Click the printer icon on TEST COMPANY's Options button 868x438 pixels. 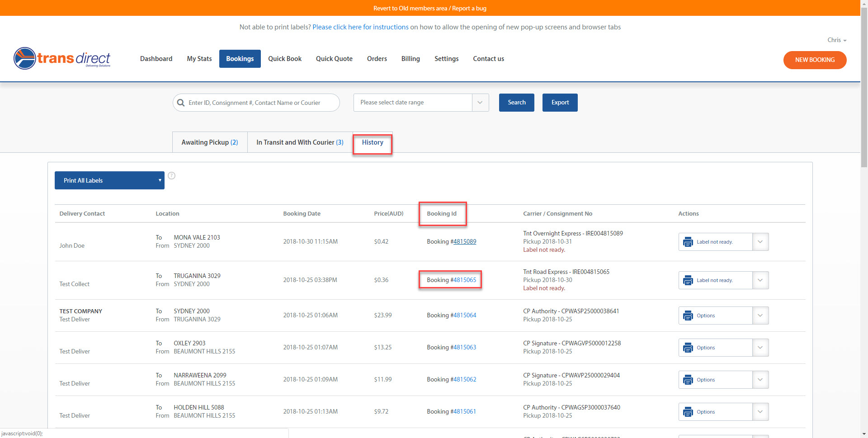pos(688,316)
